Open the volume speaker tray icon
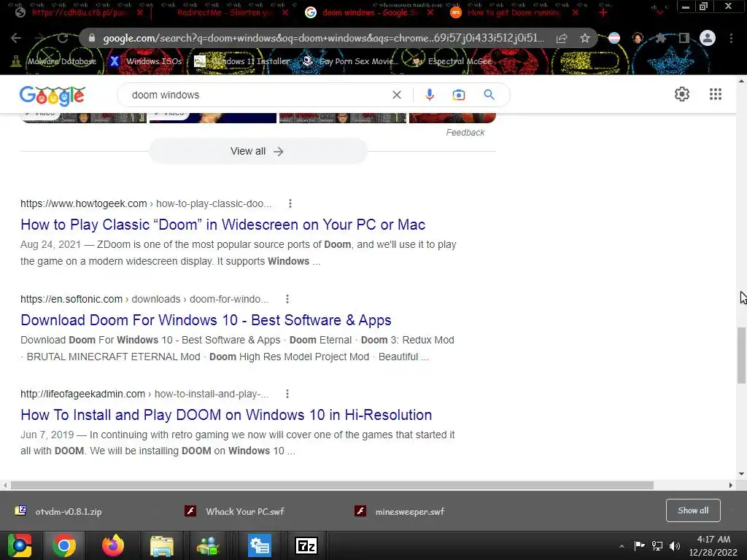This screenshot has width=747, height=560. point(675,545)
